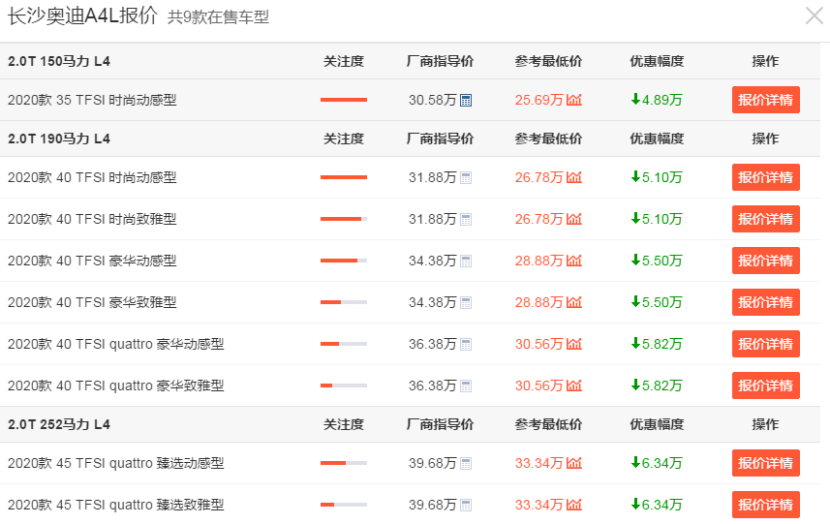The height and width of the screenshot is (524, 830).
Task: Click lowest price 33.34万 for 臻选动感型
Action: point(539,464)
